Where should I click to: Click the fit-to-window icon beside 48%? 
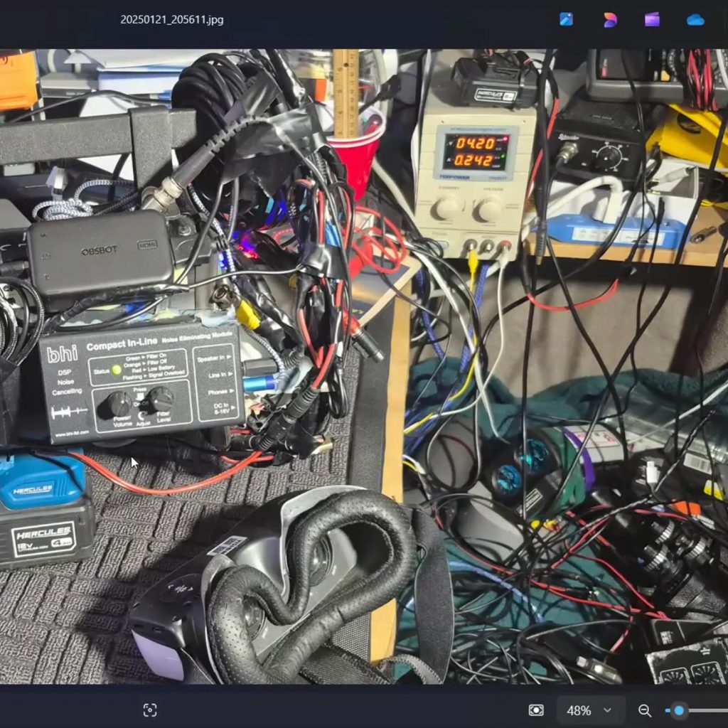click(536, 710)
